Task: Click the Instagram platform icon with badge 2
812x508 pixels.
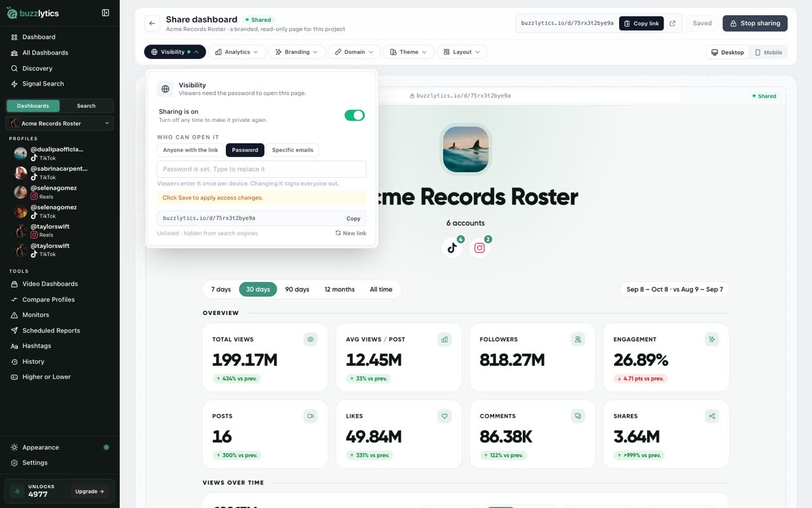Action: coord(480,248)
